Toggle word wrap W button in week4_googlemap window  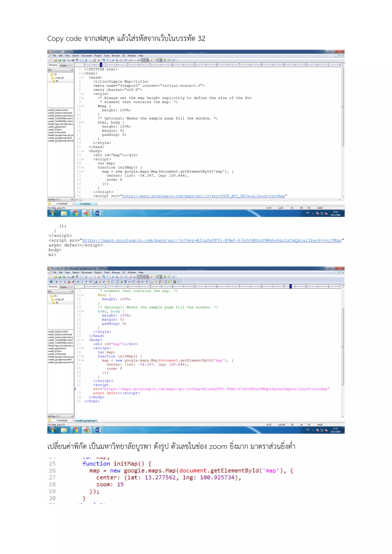(139, 277)
